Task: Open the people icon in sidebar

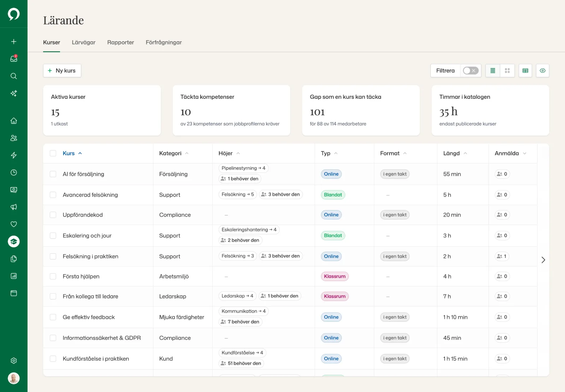Action: (x=14, y=138)
